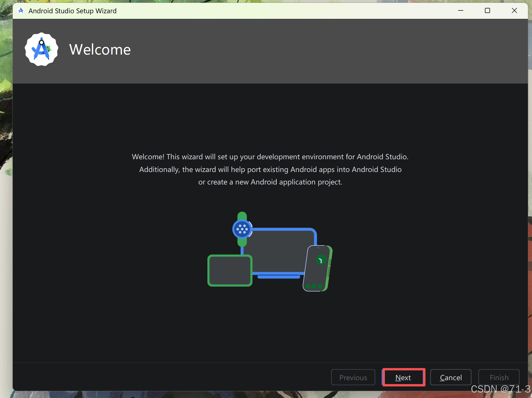Click the greyed-out Finish button
The image size is (532, 398).
click(499, 377)
